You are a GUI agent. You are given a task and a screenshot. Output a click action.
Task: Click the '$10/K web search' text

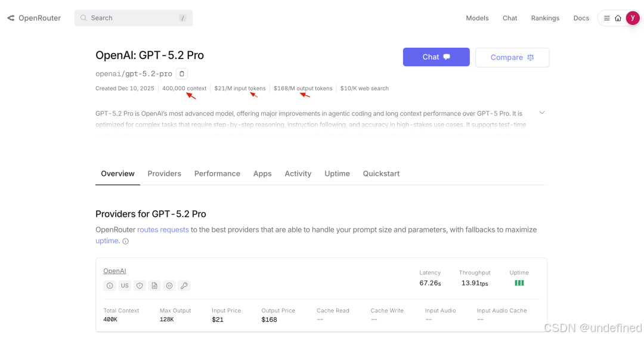tap(364, 88)
